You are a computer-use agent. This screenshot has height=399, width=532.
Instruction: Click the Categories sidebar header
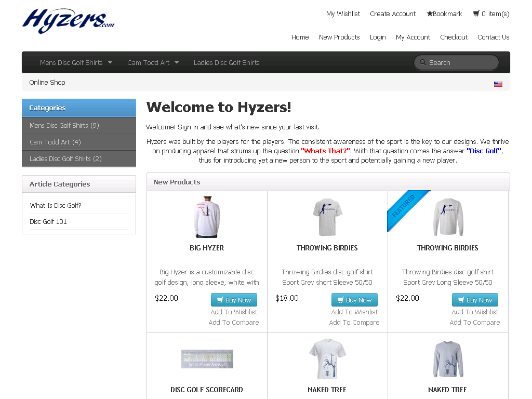click(x=79, y=108)
